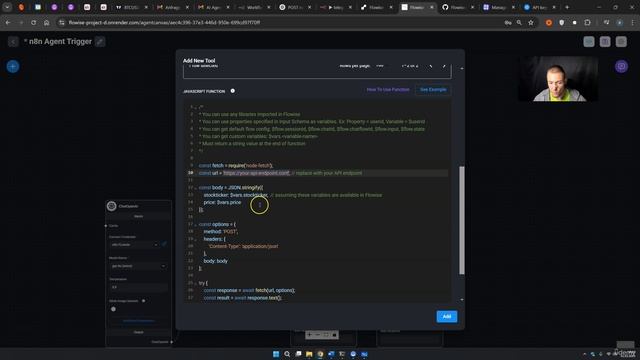Reload the browser page
Viewport: 640px width, 360px height.
33,22
